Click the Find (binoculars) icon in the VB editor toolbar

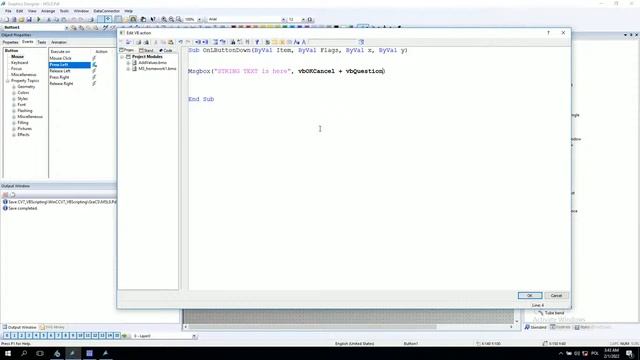pos(233,42)
